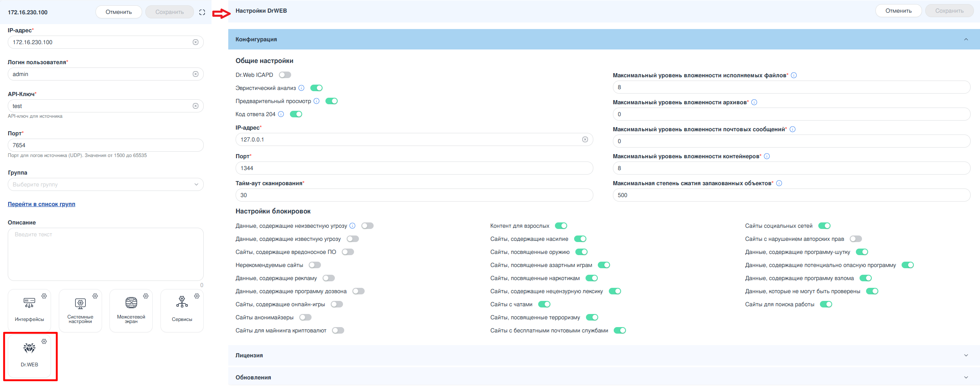Click info icon for вложенности почтовых сообщений
The width and height of the screenshot is (980, 388).
pyautogui.click(x=793, y=129)
